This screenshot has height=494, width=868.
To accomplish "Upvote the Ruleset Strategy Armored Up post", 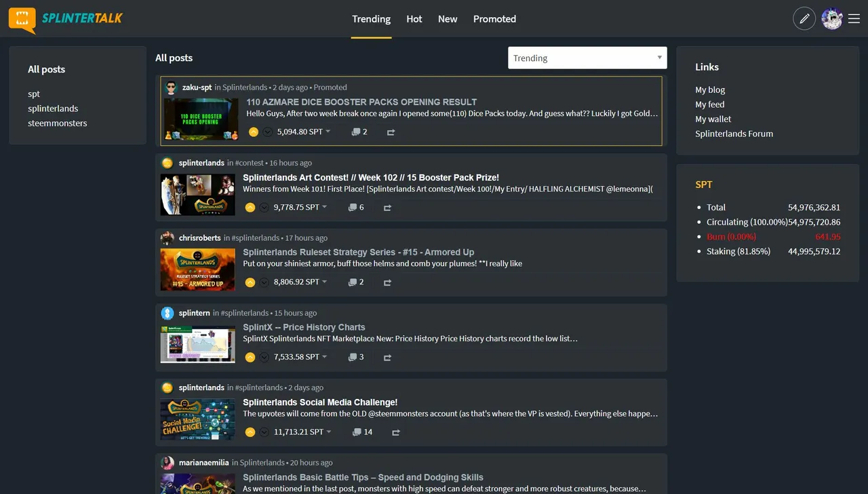I will pyautogui.click(x=250, y=282).
